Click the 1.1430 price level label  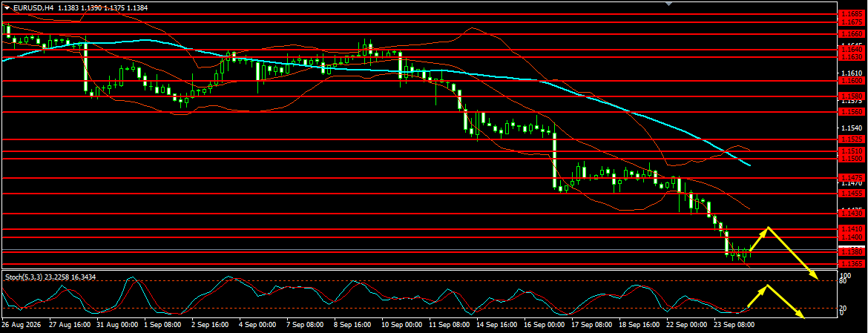tap(851, 214)
